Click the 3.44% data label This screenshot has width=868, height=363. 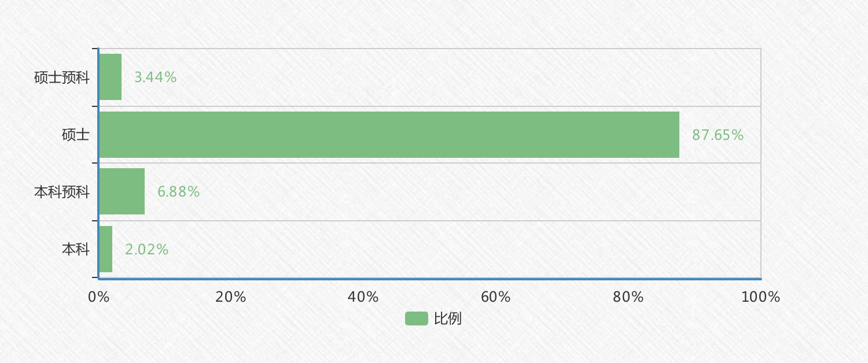point(155,77)
